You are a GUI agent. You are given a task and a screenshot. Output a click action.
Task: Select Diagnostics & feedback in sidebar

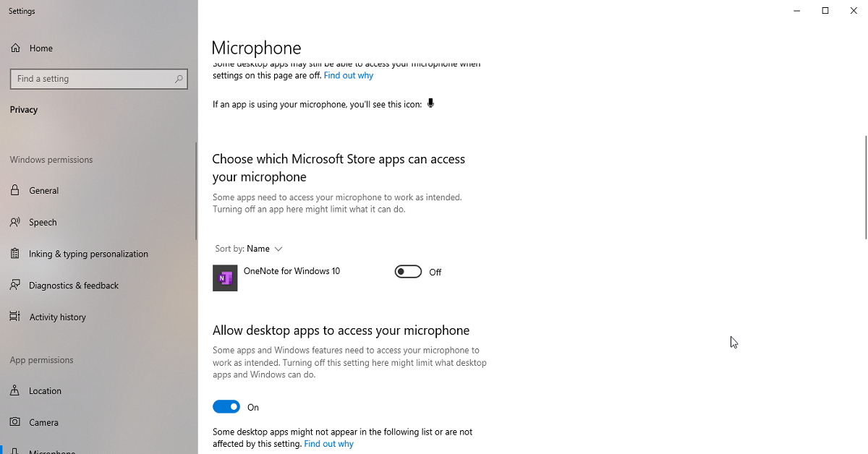tap(75, 285)
